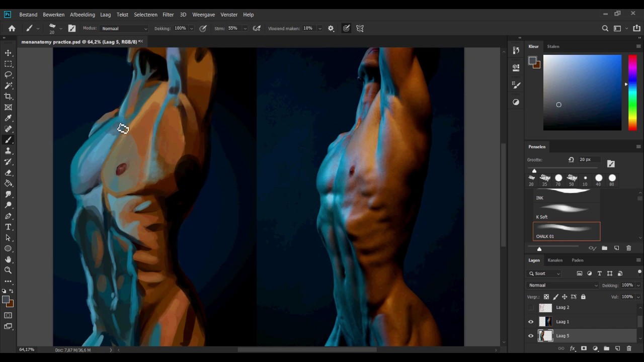644x362 pixels.
Task: Select the Healing Brush tool
Action: tap(8, 129)
